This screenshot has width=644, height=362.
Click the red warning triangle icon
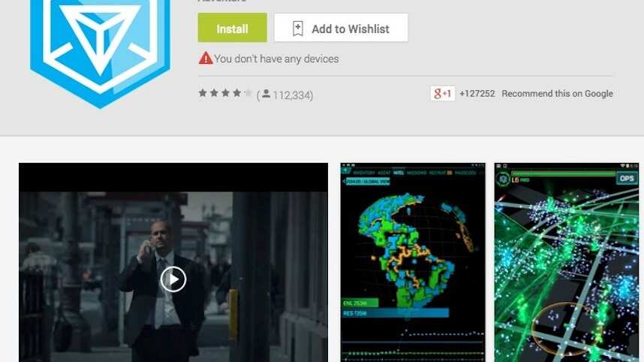(205, 58)
